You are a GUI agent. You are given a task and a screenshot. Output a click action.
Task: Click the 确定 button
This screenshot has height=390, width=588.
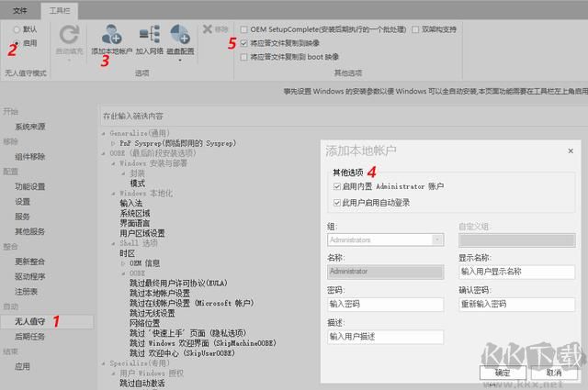503,373
